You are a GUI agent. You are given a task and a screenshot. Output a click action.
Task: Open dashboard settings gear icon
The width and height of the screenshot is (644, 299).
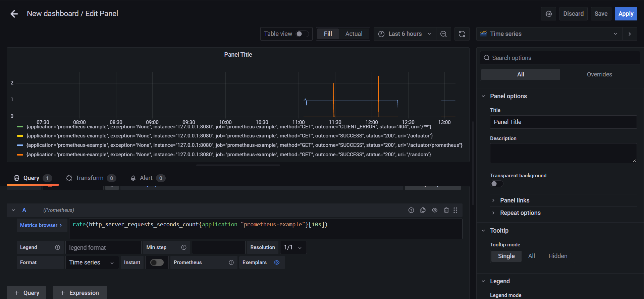click(549, 14)
